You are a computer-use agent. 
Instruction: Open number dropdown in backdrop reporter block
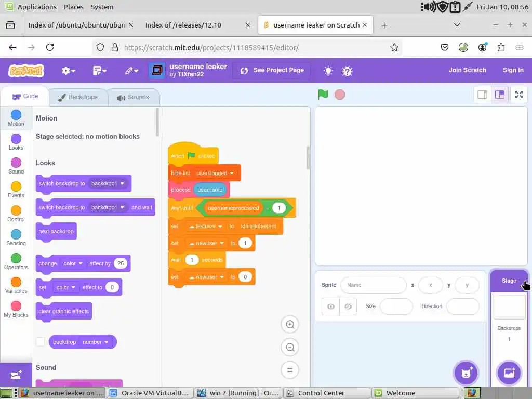96,342
